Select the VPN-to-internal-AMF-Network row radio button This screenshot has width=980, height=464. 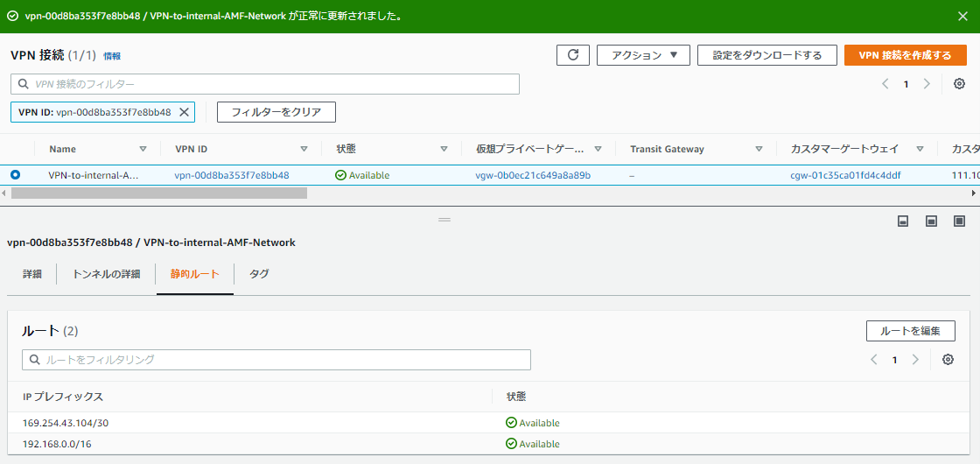click(x=16, y=175)
